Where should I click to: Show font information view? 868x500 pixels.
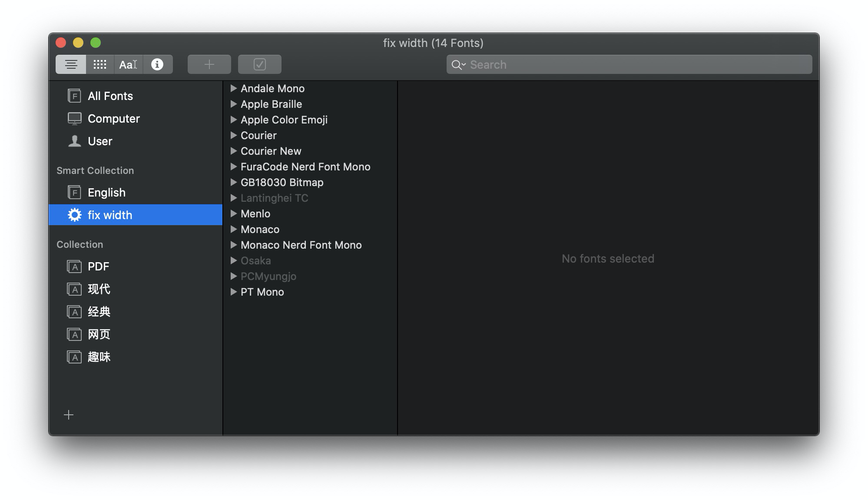[x=157, y=64]
